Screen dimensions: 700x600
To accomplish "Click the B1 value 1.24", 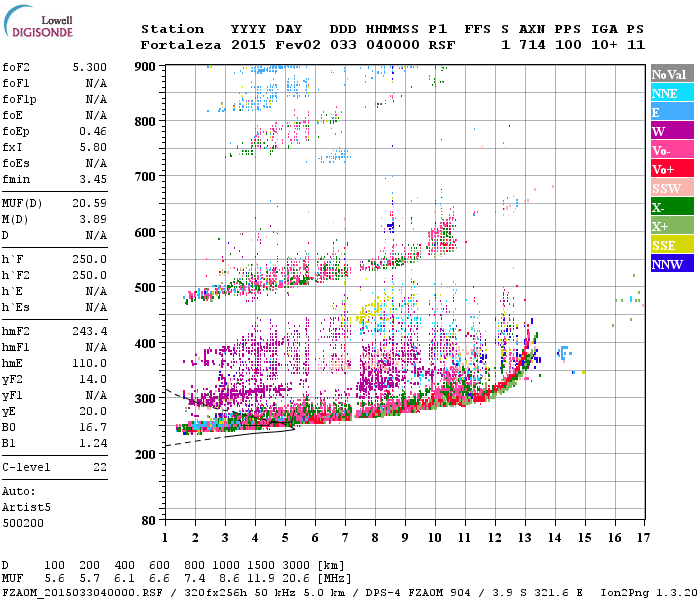I will [x=93, y=443].
